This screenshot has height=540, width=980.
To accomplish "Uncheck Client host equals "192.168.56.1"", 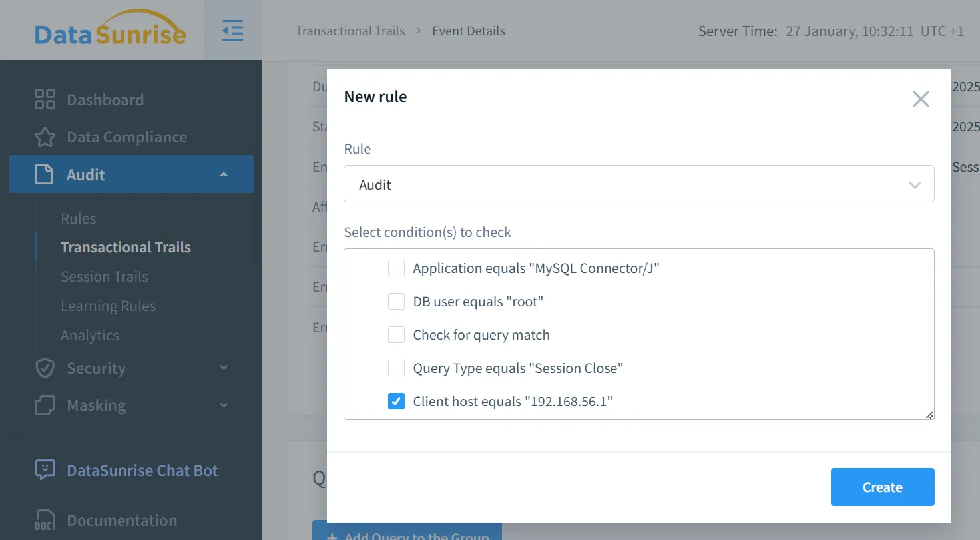I will tap(396, 402).
